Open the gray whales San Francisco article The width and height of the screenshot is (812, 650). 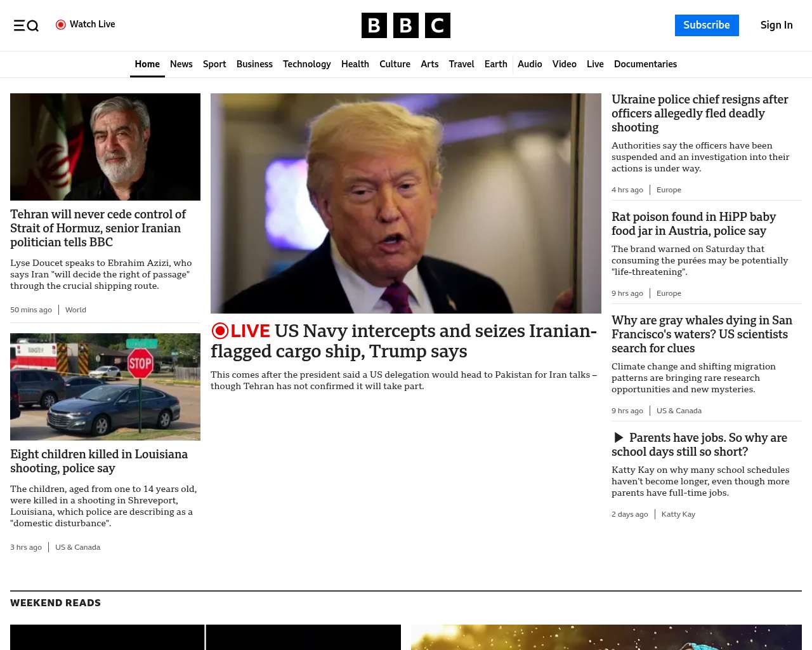pos(702,335)
